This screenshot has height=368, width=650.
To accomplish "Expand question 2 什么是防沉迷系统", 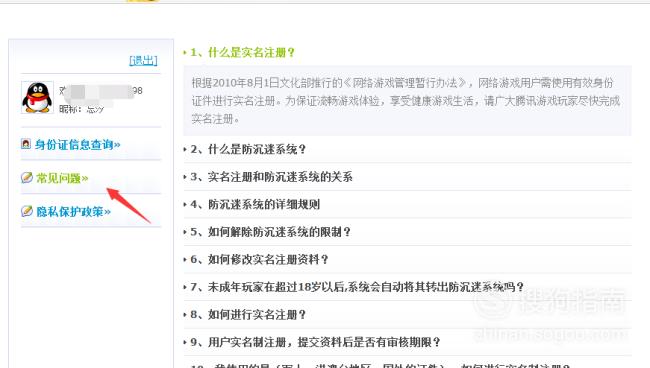I will [248, 149].
